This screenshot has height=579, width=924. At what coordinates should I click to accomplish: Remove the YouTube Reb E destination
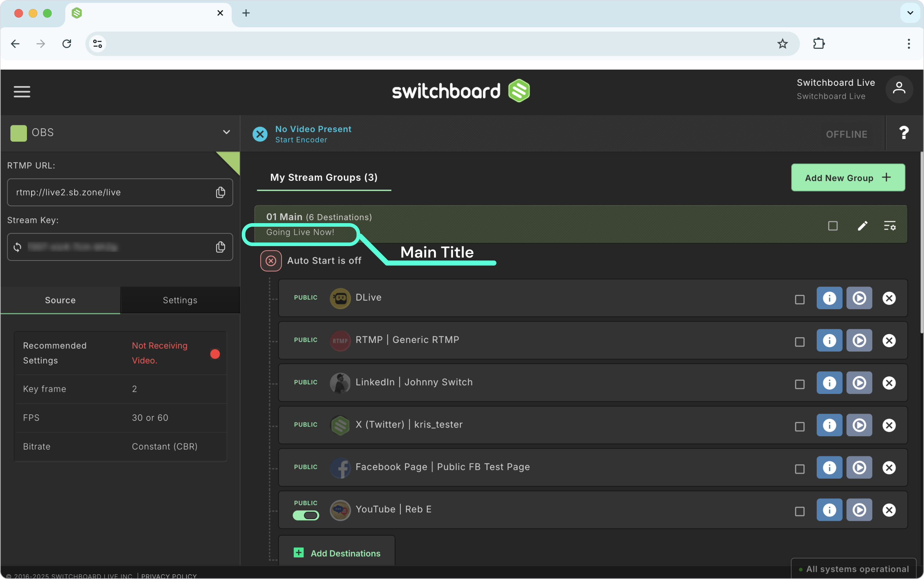pos(889,510)
